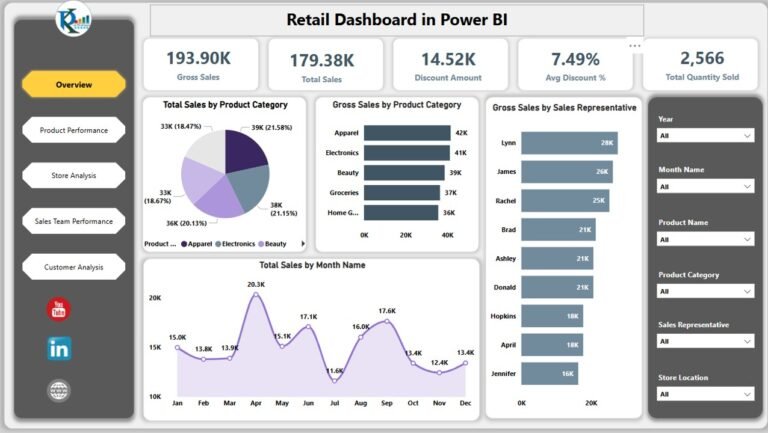Open the Product Performance page

[x=74, y=130]
